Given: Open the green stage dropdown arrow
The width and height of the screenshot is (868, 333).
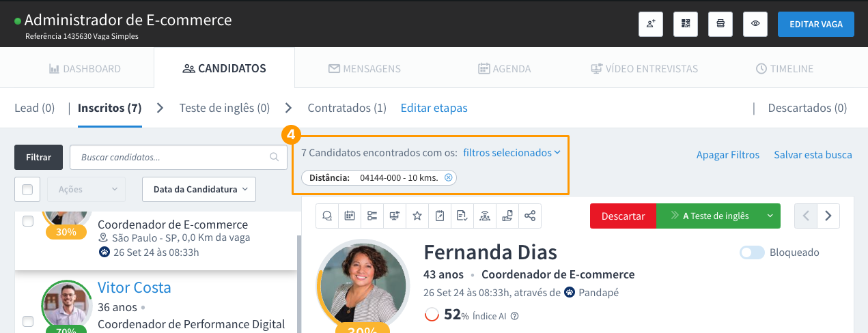Looking at the screenshot, I should (x=770, y=216).
